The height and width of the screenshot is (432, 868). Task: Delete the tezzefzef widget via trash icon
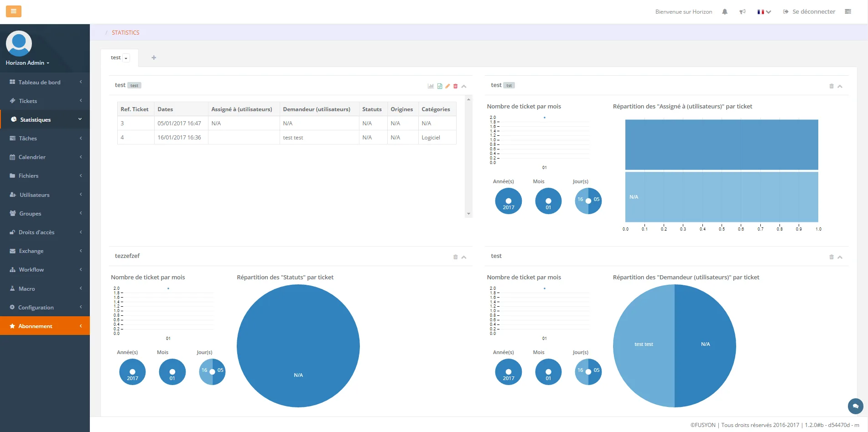(455, 257)
